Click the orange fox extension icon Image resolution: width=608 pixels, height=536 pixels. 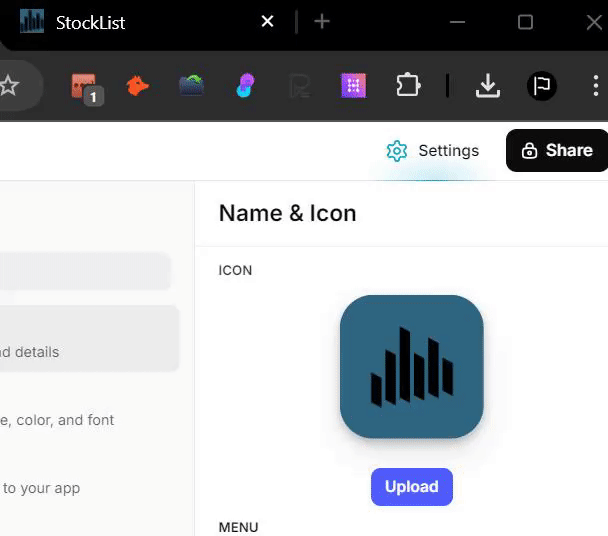click(137, 86)
